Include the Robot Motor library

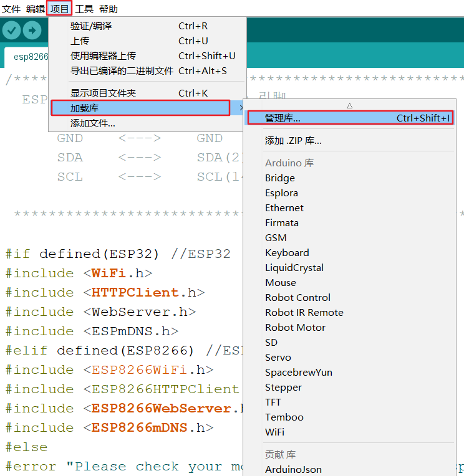[x=349, y=327]
